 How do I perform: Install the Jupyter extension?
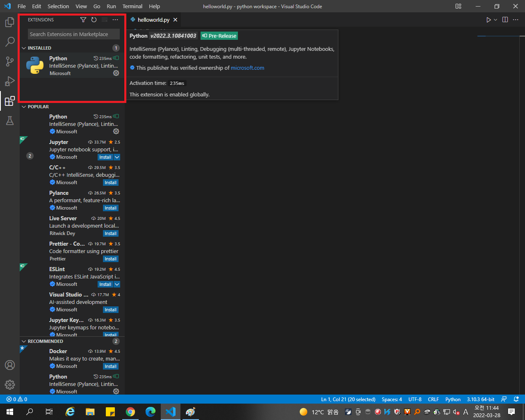pos(105,157)
